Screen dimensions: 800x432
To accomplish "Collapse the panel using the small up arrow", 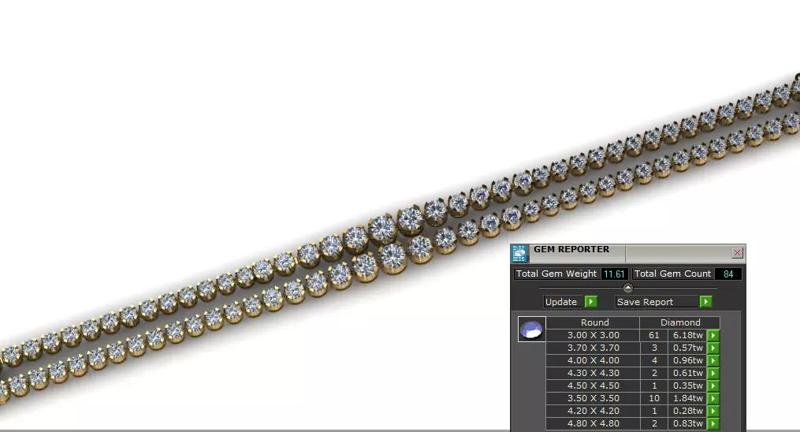I will [x=628, y=288].
